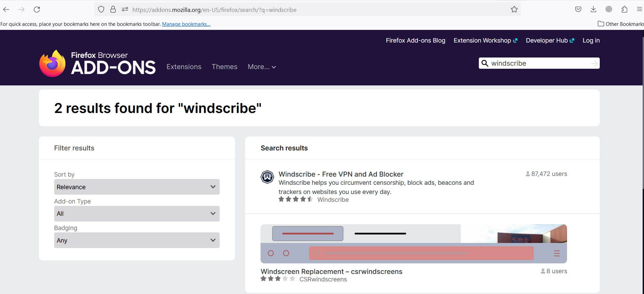Click the windscribe search field
Viewport: 644px width, 294px height.
coord(540,63)
